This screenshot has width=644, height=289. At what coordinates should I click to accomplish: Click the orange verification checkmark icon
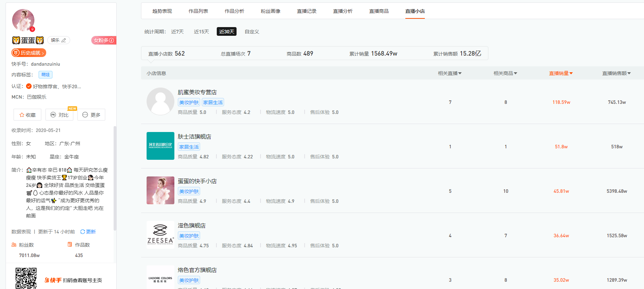coord(29,86)
